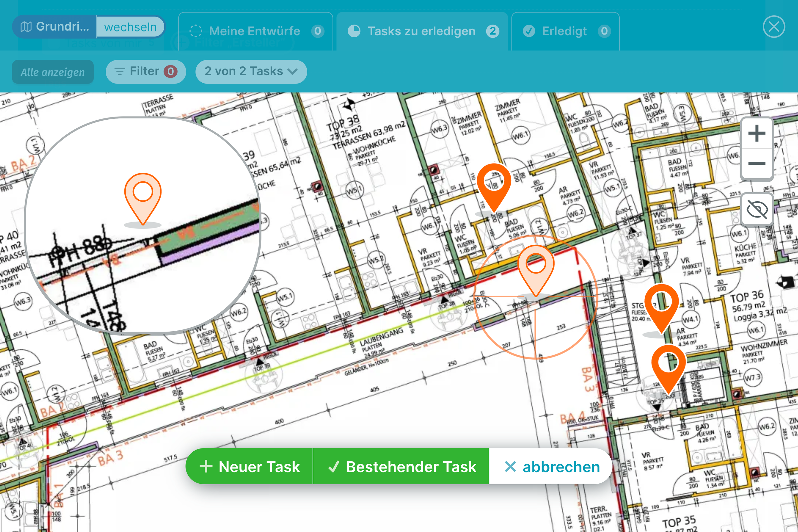Viewport: 798px width, 532px height.
Task: Click abbrechen to cancel placement
Action: pos(551,467)
